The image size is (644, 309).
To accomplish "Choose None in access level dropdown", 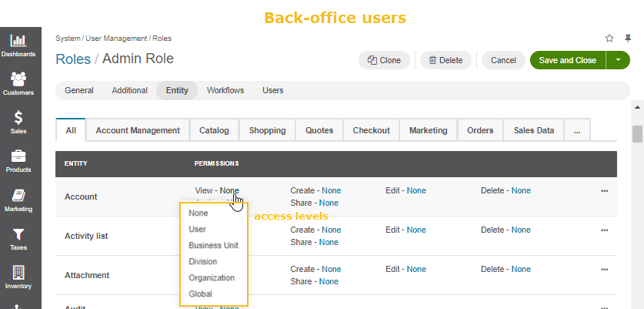I will [199, 213].
